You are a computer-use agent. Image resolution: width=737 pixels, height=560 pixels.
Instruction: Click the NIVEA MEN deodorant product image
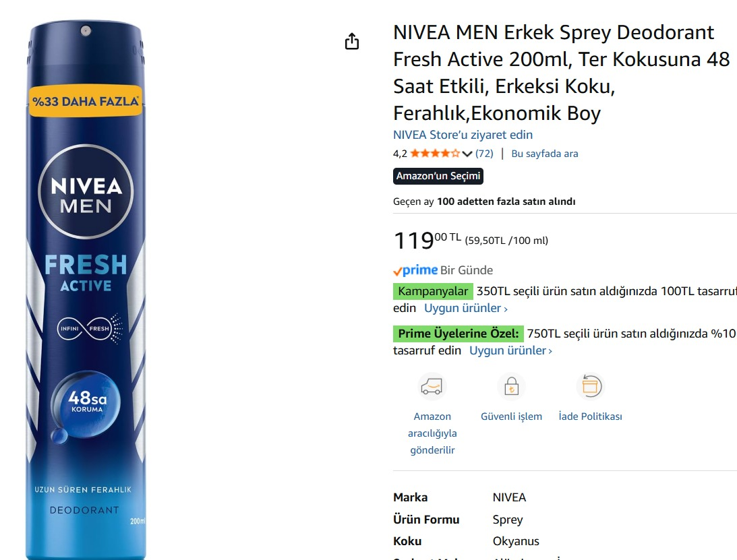[86, 290]
